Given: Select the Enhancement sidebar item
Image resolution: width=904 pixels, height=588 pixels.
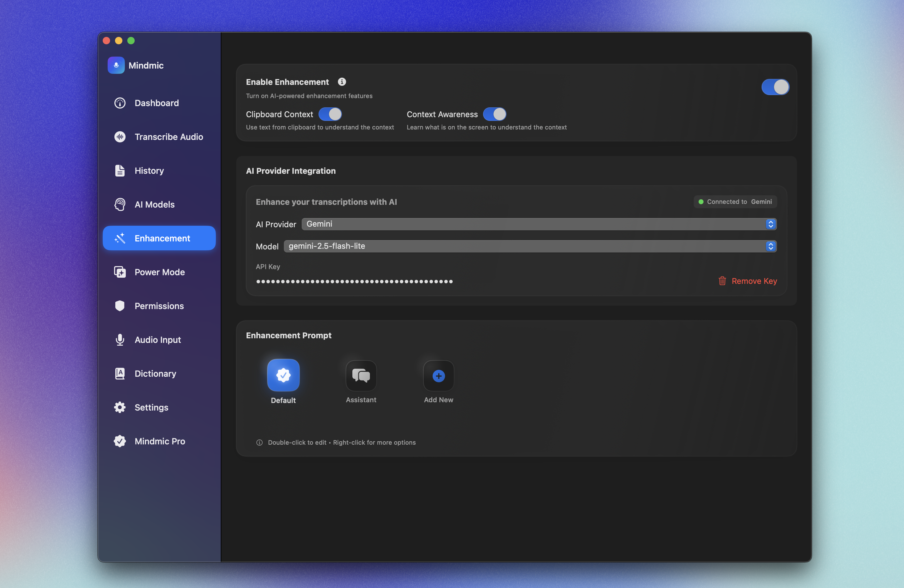Looking at the screenshot, I should coord(159,238).
